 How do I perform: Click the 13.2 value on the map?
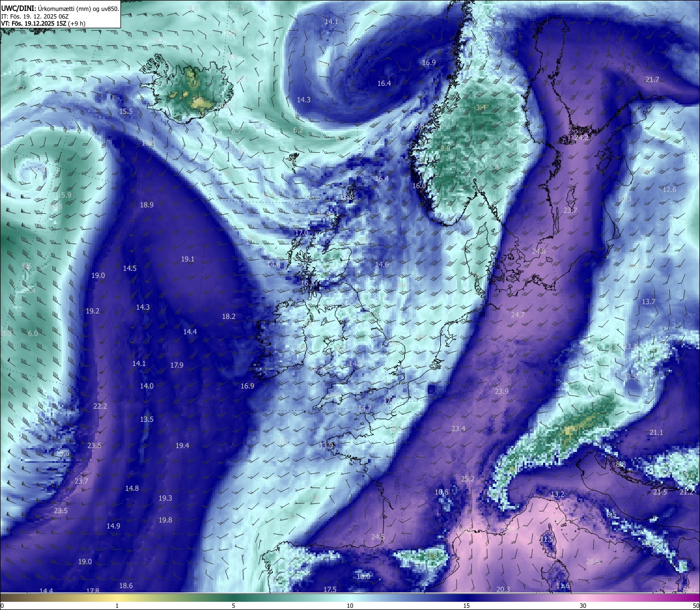557,494
